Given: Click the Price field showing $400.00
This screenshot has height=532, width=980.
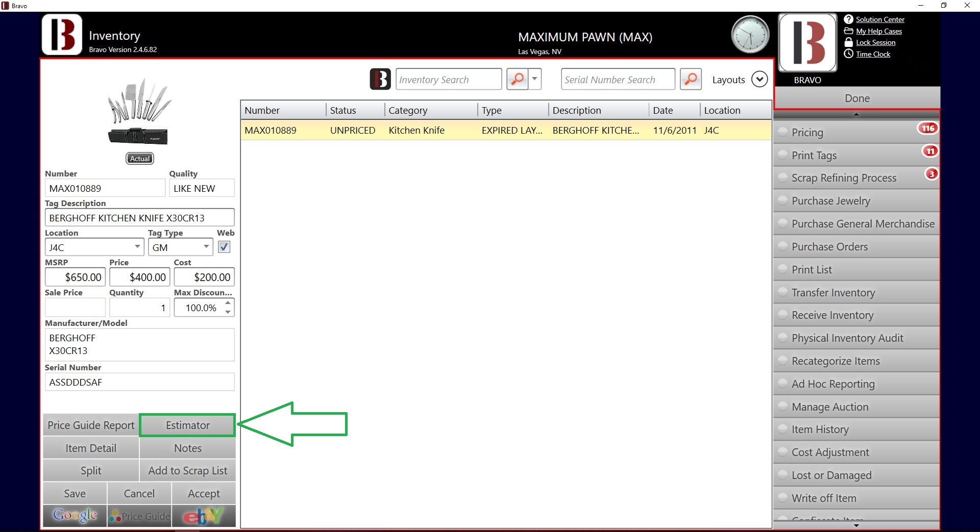Looking at the screenshot, I should 139,277.
